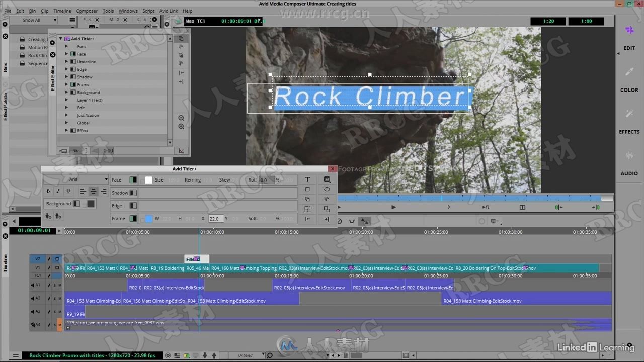
Task: Open the Tools menu
Action: 108,11
